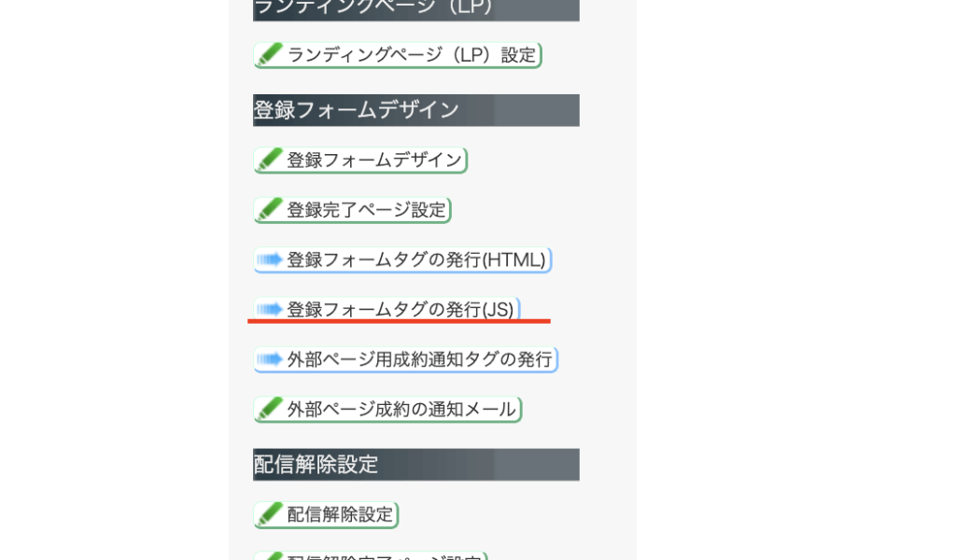Click the pencil icon beside 配信解除設定

(x=270, y=514)
